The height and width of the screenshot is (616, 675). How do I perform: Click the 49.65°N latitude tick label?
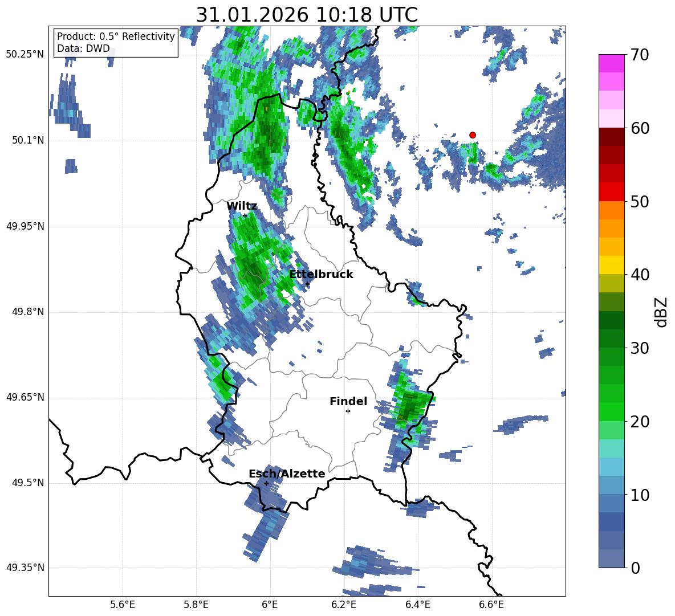point(25,397)
